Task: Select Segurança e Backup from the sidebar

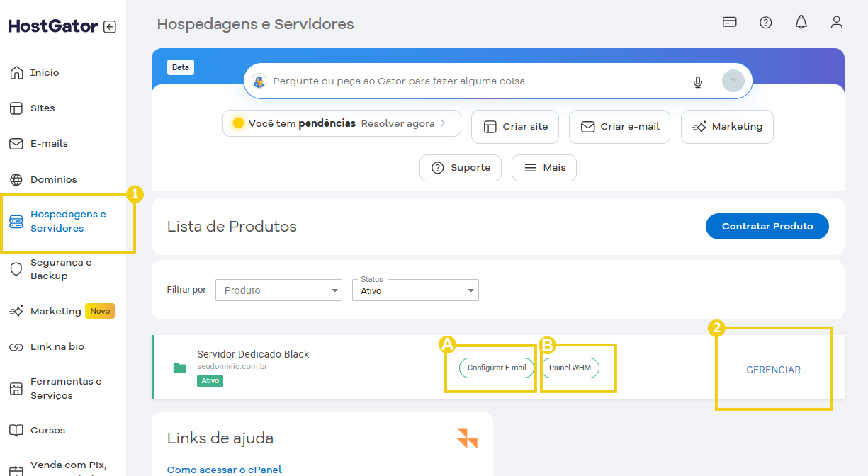Action: click(x=60, y=269)
